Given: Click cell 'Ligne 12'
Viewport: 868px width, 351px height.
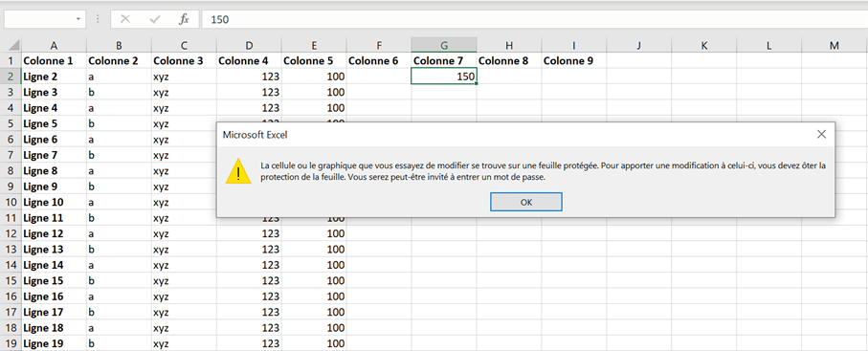Looking at the screenshot, I should [x=54, y=233].
